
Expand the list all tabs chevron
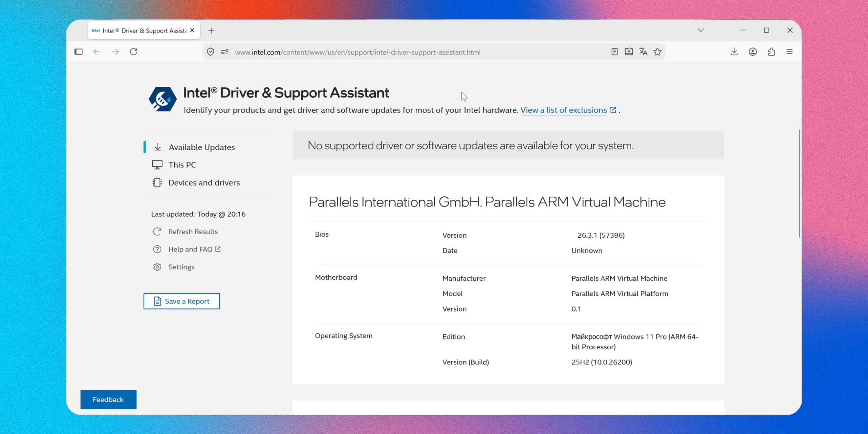pos(701,30)
